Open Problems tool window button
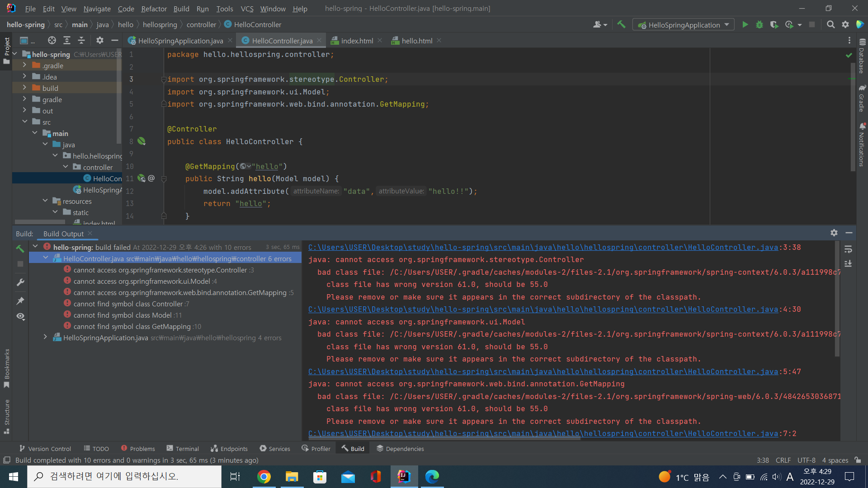This screenshot has height=488, width=868. point(138,449)
